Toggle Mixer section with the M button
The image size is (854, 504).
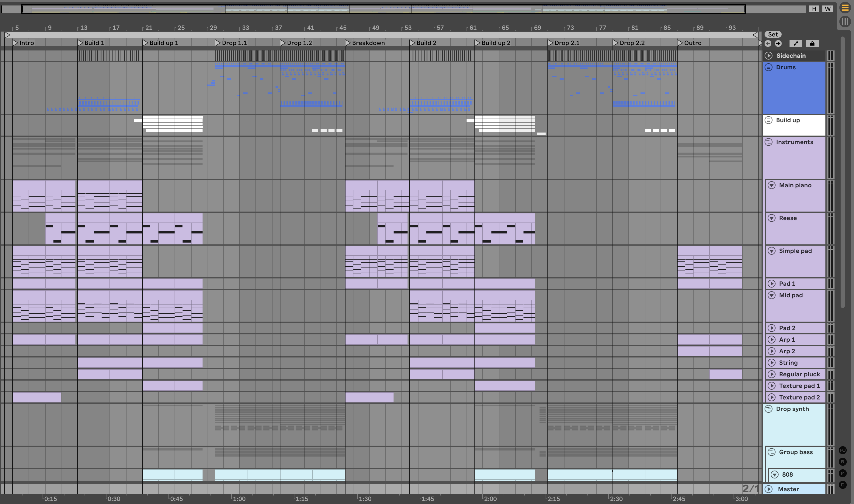[x=842, y=473]
